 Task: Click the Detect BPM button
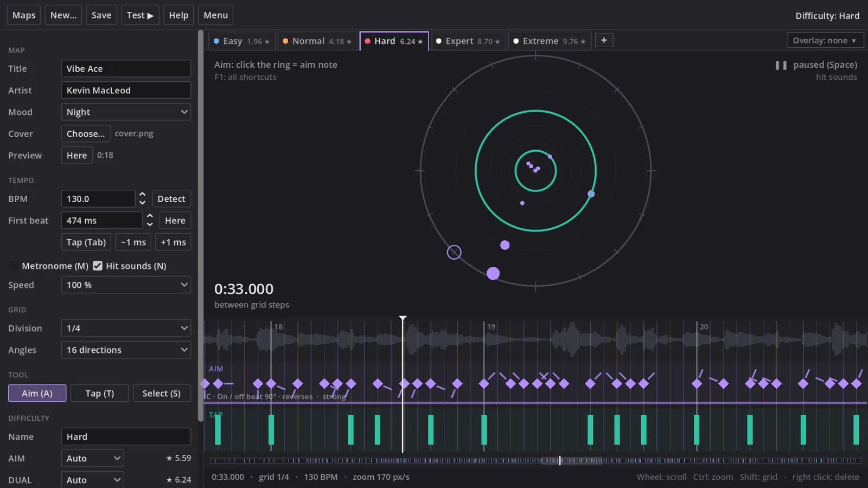pos(171,198)
